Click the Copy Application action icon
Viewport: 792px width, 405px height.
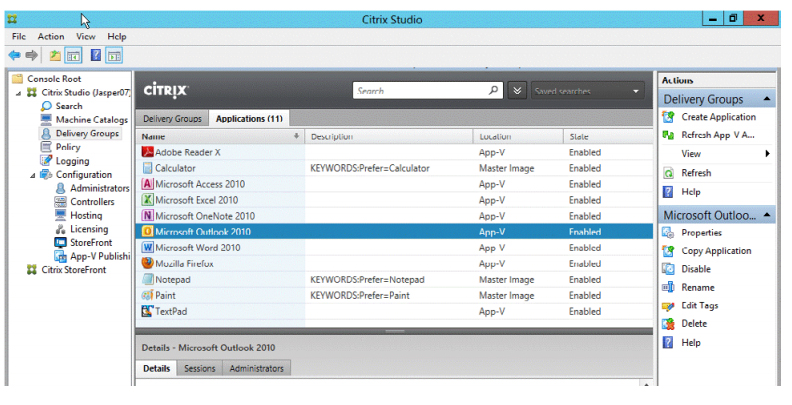(x=668, y=251)
